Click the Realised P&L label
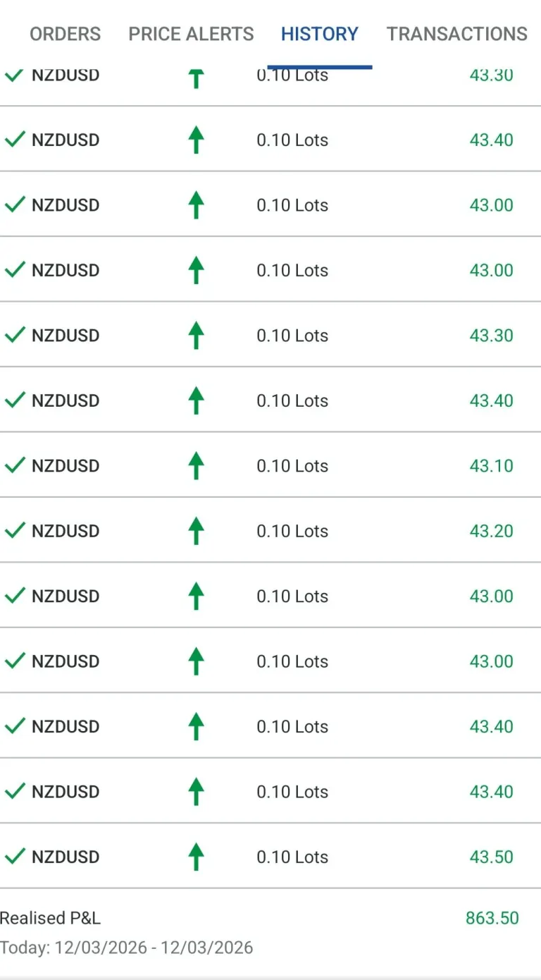Image resolution: width=541 pixels, height=980 pixels. pos(51,918)
